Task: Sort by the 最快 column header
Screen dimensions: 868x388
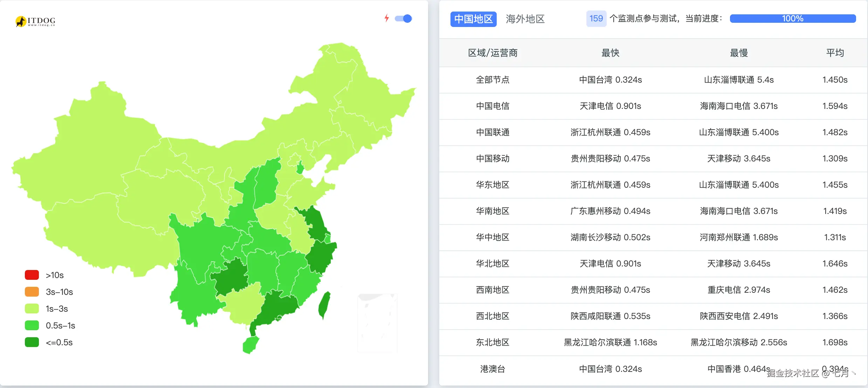Action: coord(610,53)
